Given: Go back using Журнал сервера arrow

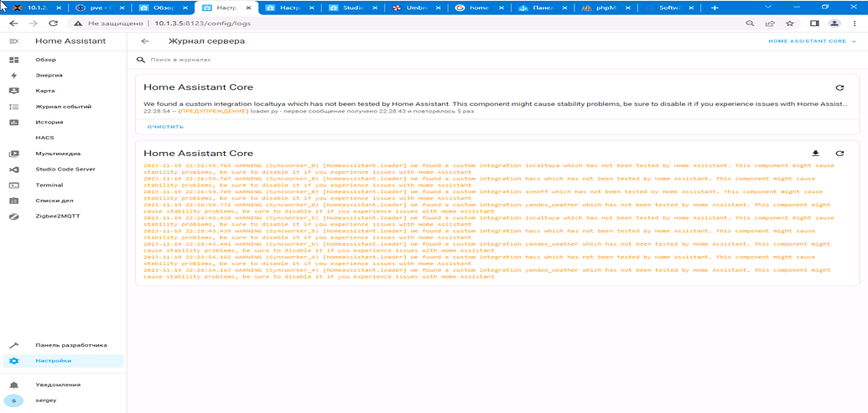Looking at the screenshot, I should [145, 41].
